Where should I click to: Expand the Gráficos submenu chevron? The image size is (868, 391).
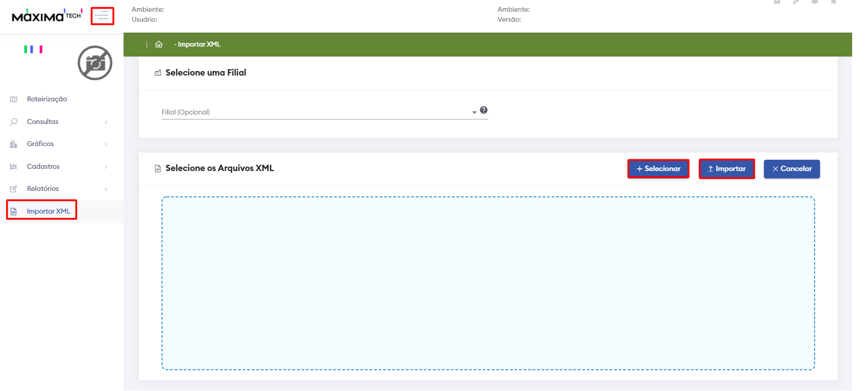point(106,144)
